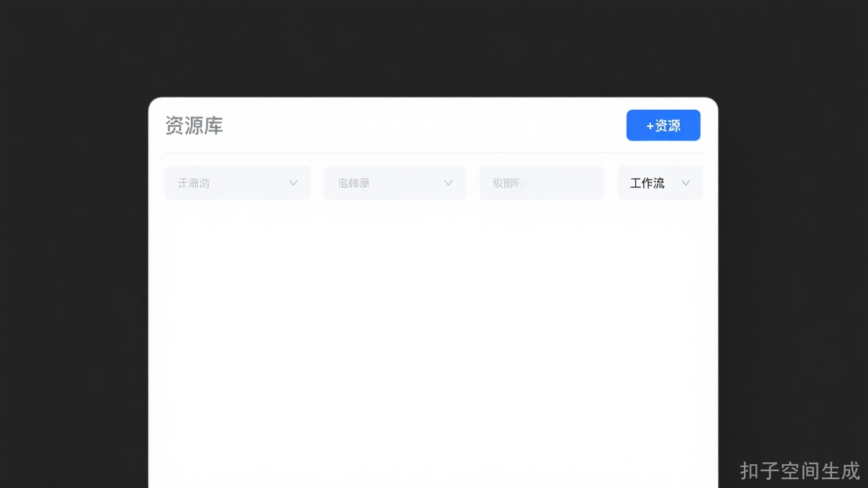The image size is (868, 488).
Task: Click the dark backdrop above the 资源库 panel
Action: (x=433, y=47)
